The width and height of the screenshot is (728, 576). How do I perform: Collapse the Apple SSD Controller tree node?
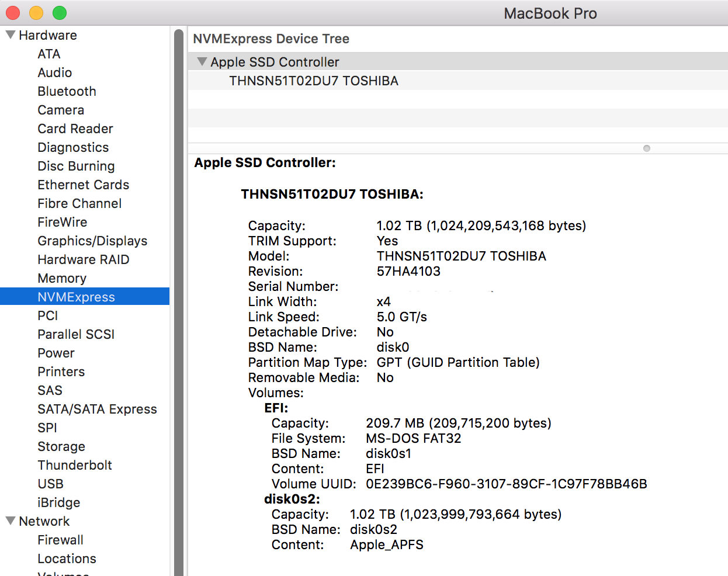tap(202, 61)
